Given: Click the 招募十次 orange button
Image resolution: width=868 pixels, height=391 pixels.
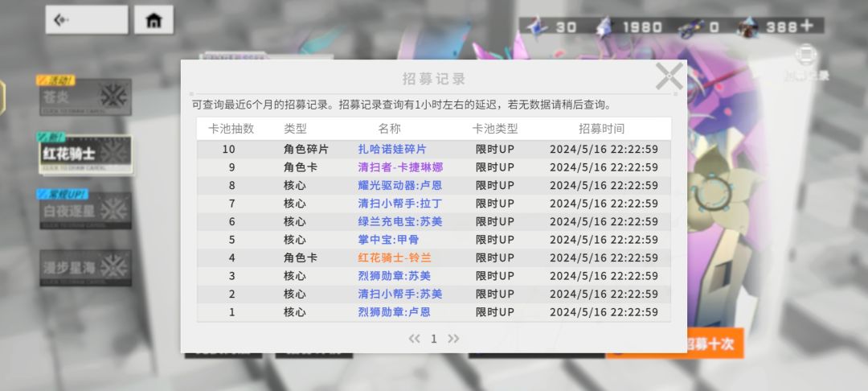Looking at the screenshot, I should (x=709, y=344).
